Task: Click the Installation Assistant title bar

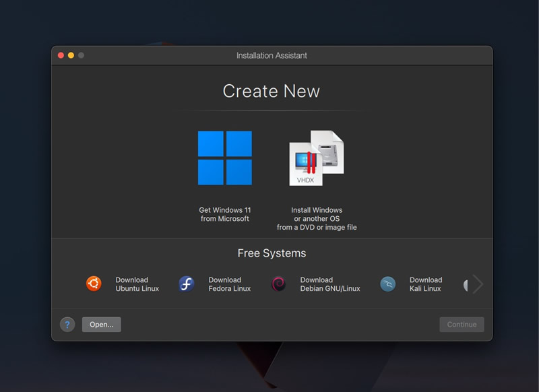Action: (272, 55)
